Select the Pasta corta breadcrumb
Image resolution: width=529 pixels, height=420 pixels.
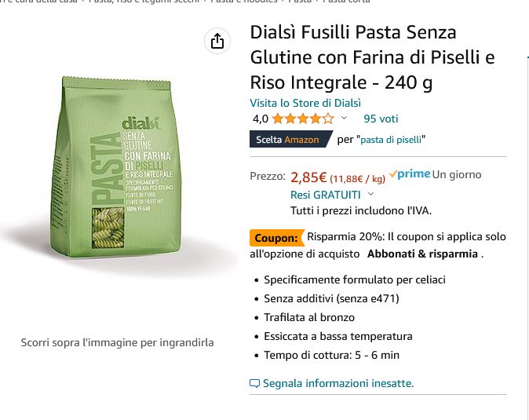(x=346, y=2)
